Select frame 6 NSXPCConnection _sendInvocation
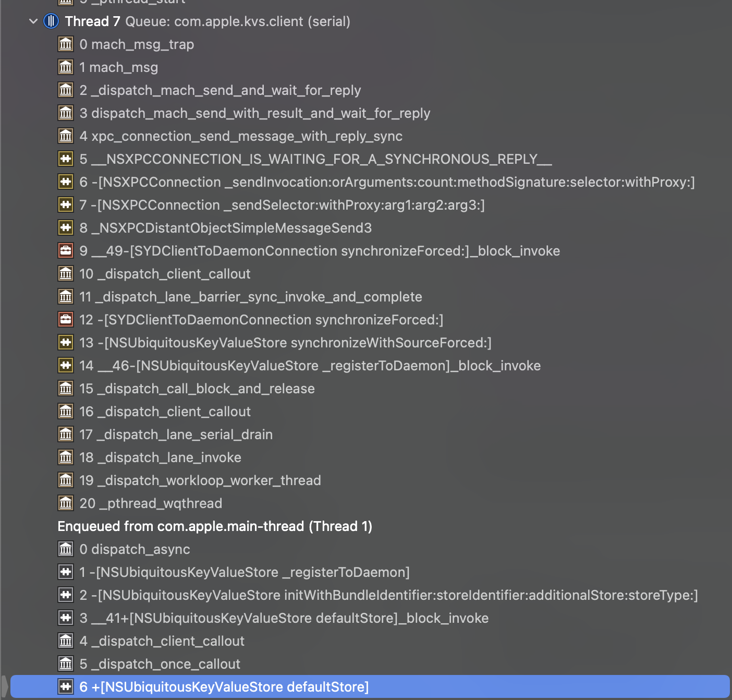Viewport: 732px width, 700px height. tap(387, 182)
